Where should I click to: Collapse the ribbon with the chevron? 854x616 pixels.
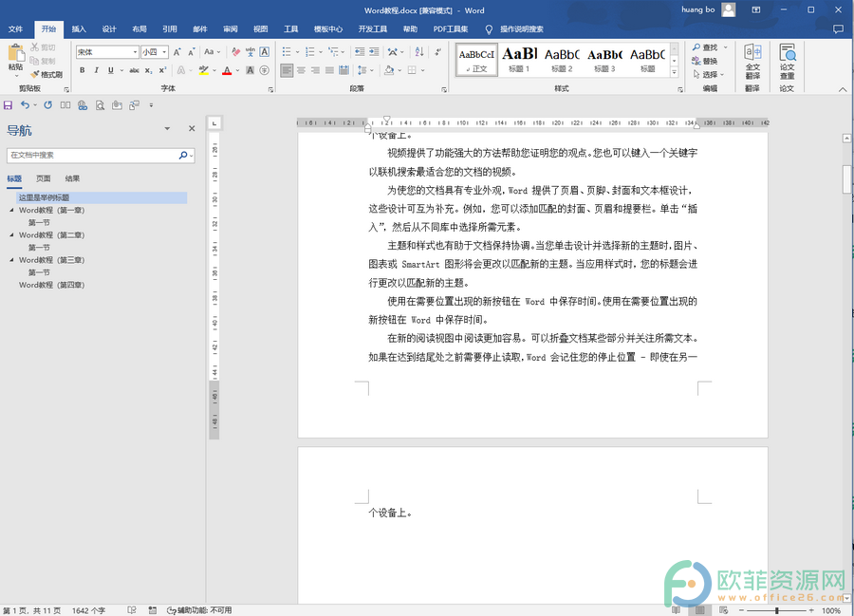(x=843, y=89)
